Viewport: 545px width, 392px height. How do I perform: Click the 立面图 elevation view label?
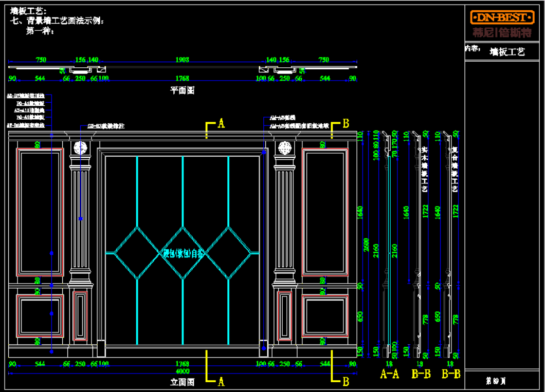pyautogui.click(x=183, y=382)
